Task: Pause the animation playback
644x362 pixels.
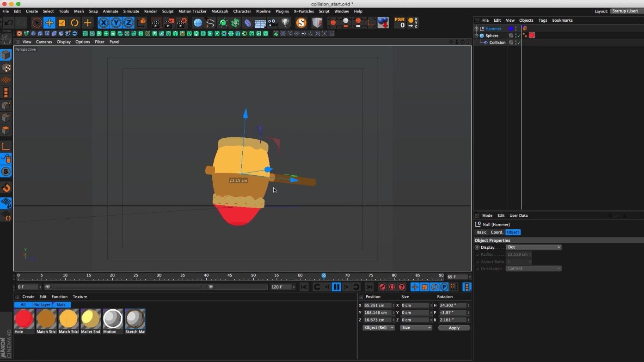Action: [337, 287]
